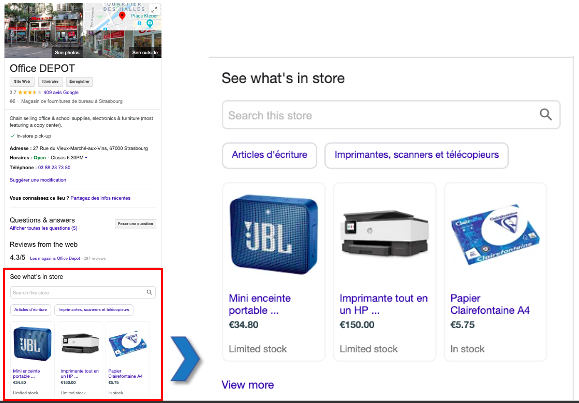This screenshot has height=403, width=579.
Task: Click the 'Poser une question' button
Action: coord(136,223)
